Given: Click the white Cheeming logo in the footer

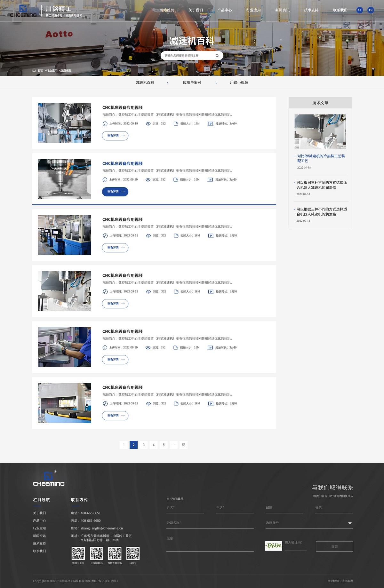Looking at the screenshot, I should [49, 479].
